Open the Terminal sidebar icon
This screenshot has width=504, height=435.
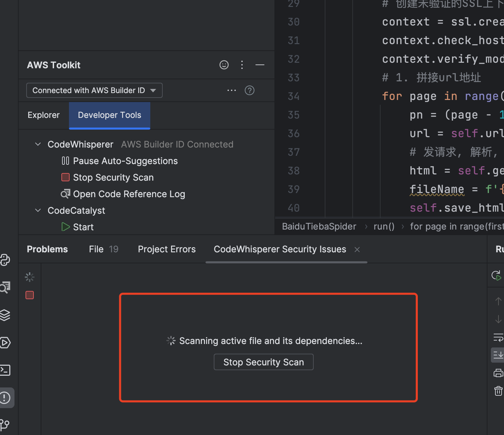pyautogui.click(x=5, y=370)
